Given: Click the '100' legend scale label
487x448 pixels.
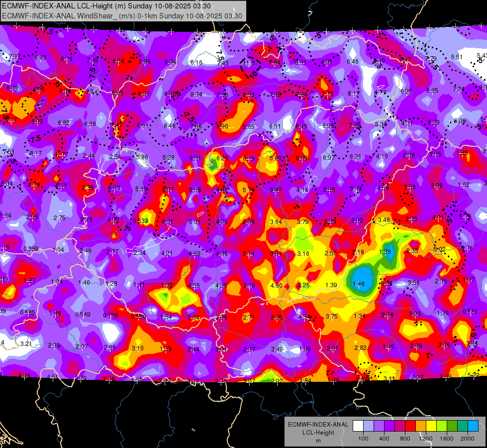Looking at the screenshot, I should (363, 439).
